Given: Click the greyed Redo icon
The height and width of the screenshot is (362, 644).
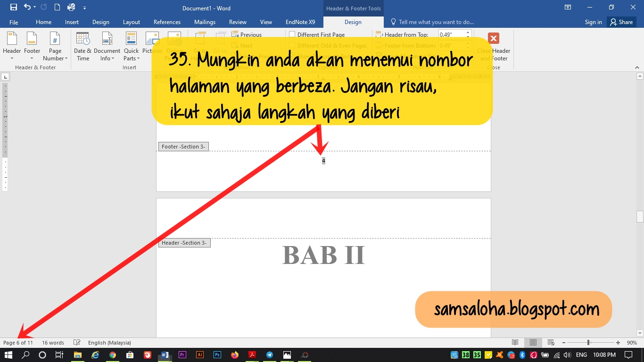Looking at the screenshot, I should [x=44, y=7].
